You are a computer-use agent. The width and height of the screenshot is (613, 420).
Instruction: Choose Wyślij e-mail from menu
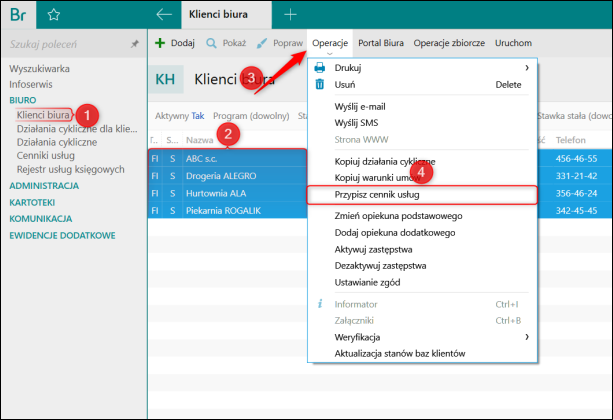(360, 106)
